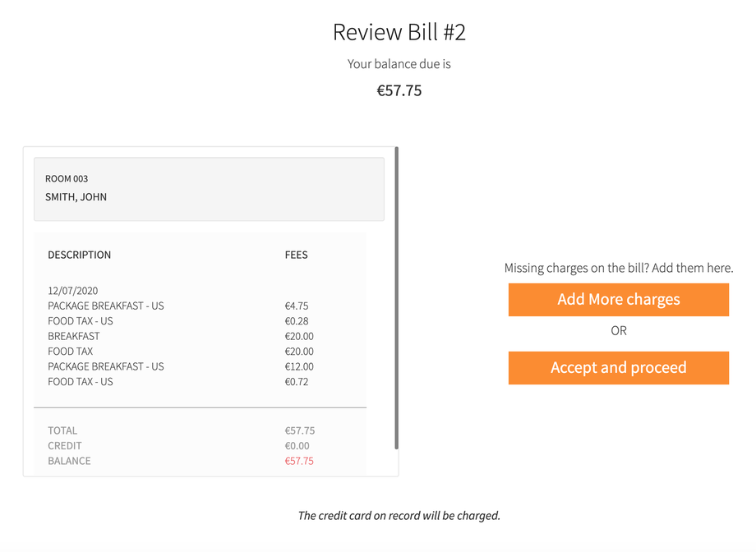The height and width of the screenshot is (552, 756).
Task: Select the date 12/07/2020
Action: tap(73, 291)
